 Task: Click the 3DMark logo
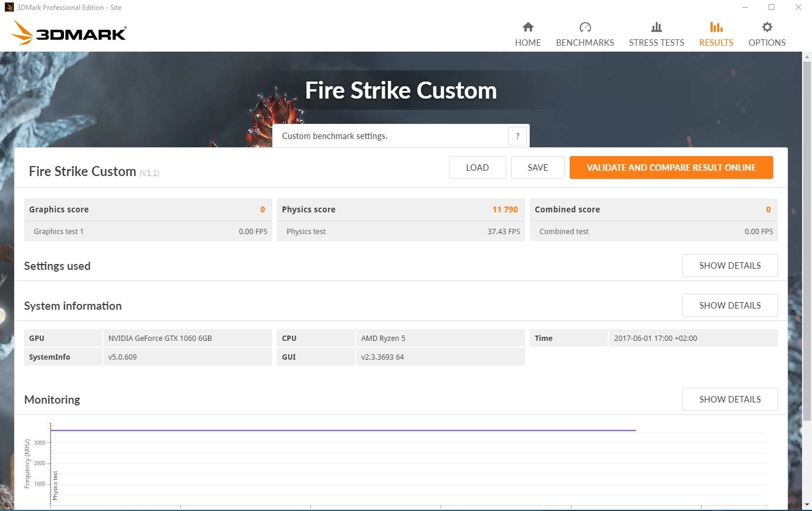click(x=69, y=33)
